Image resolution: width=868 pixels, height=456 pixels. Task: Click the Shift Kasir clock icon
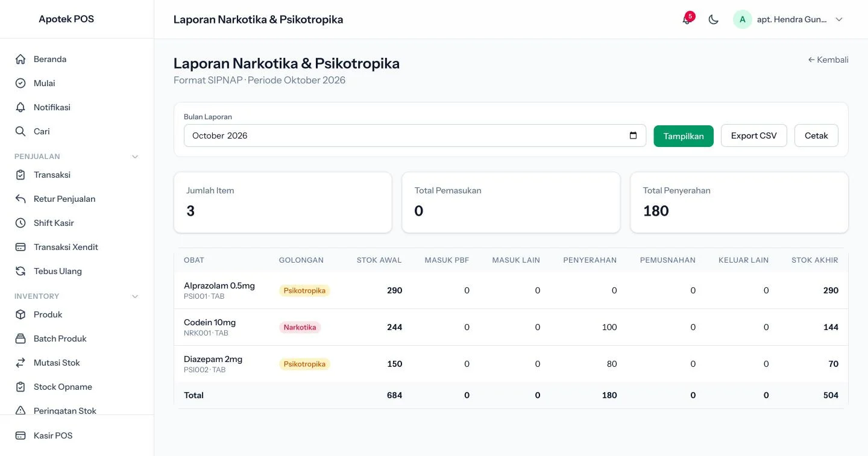20,223
